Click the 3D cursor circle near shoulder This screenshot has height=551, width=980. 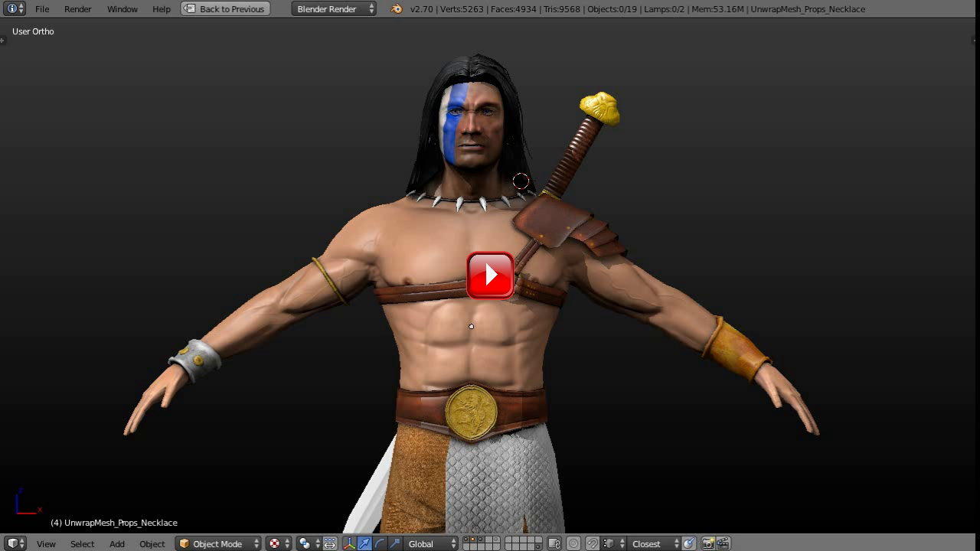(521, 181)
